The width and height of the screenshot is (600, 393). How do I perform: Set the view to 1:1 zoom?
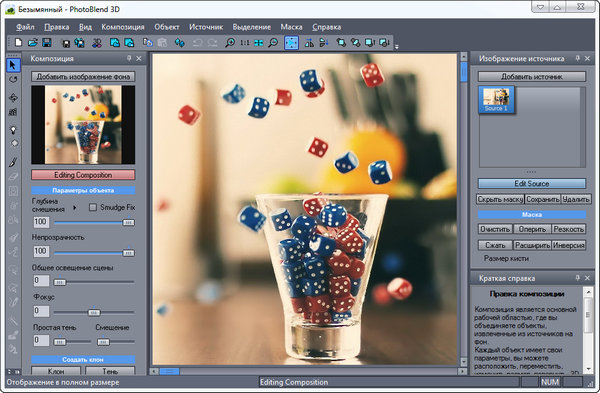(x=245, y=42)
